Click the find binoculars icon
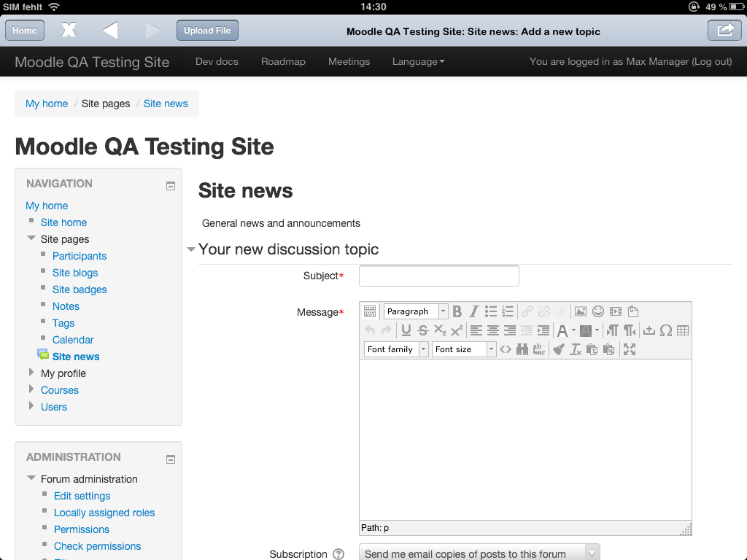747x560 pixels. pos(522,349)
